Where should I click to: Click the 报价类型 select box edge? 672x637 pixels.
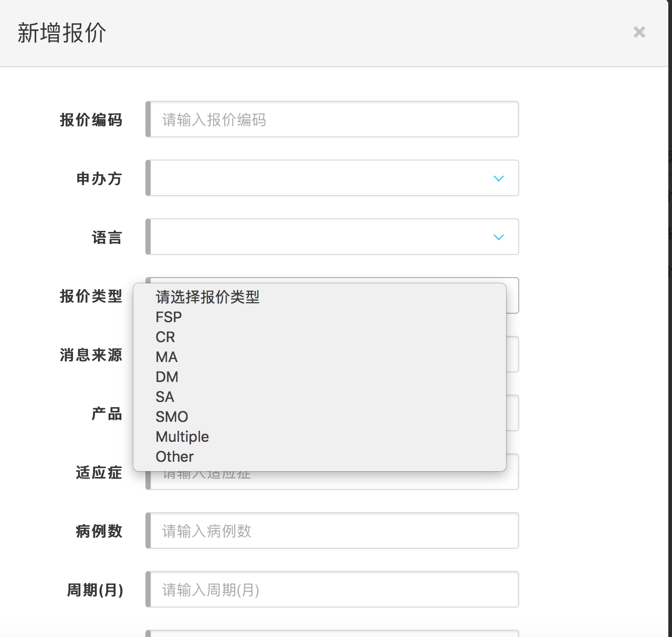point(512,296)
